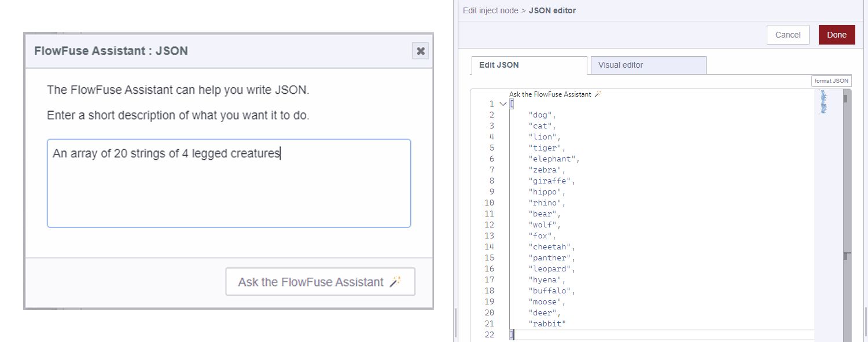
Task: Collapse the JSON array with the line 1 chevron
Action: tap(502, 103)
